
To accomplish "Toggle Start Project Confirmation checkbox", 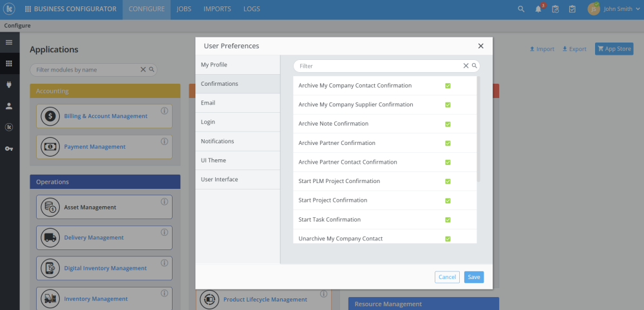I will point(448,200).
